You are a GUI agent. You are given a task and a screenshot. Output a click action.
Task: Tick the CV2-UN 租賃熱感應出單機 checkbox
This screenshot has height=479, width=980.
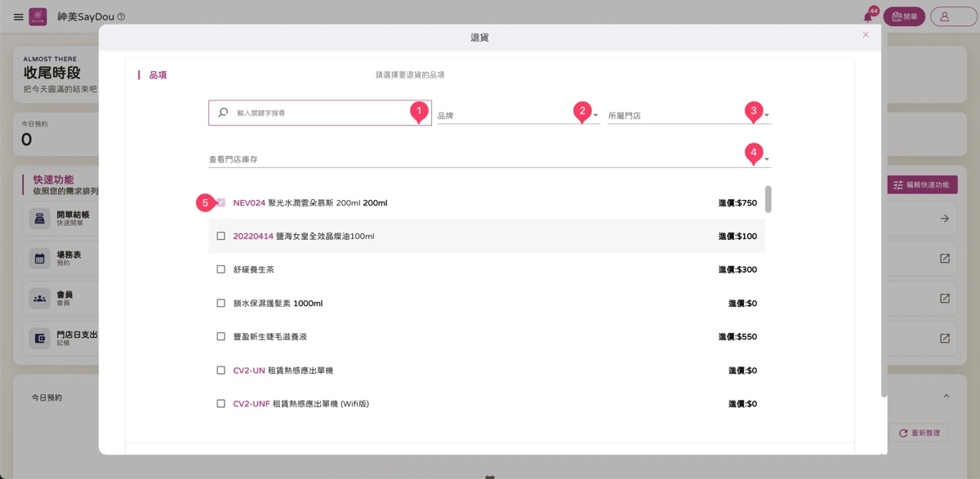[x=221, y=370]
